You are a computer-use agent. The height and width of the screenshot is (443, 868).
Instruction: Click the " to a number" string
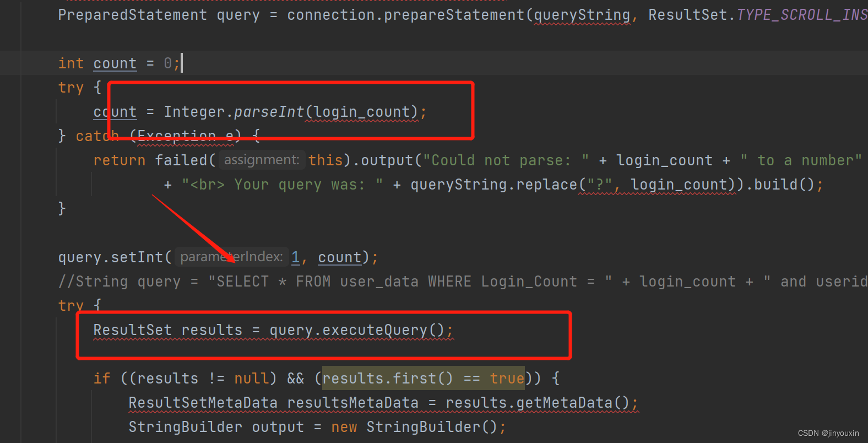pyautogui.click(x=801, y=160)
